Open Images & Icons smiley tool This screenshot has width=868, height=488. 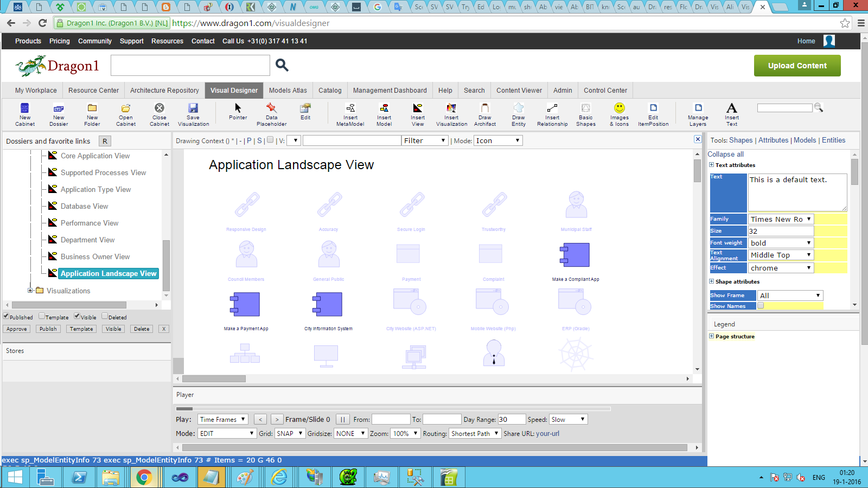tap(619, 108)
